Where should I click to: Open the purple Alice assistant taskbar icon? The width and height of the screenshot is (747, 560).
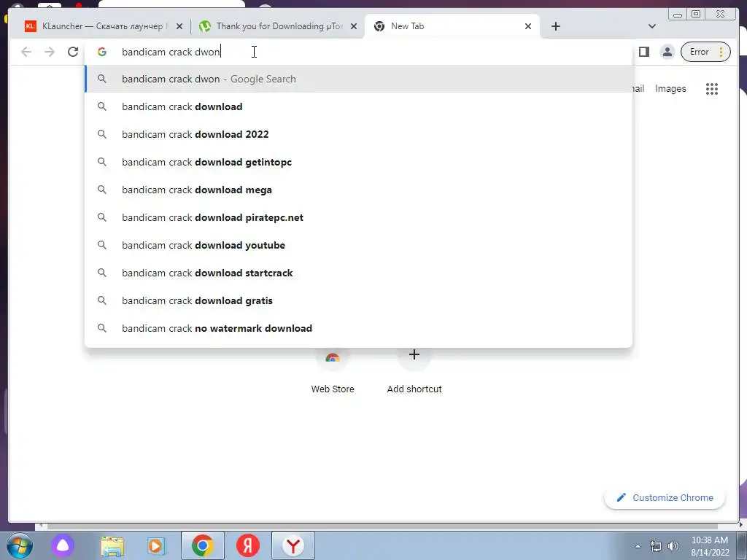coord(63,545)
